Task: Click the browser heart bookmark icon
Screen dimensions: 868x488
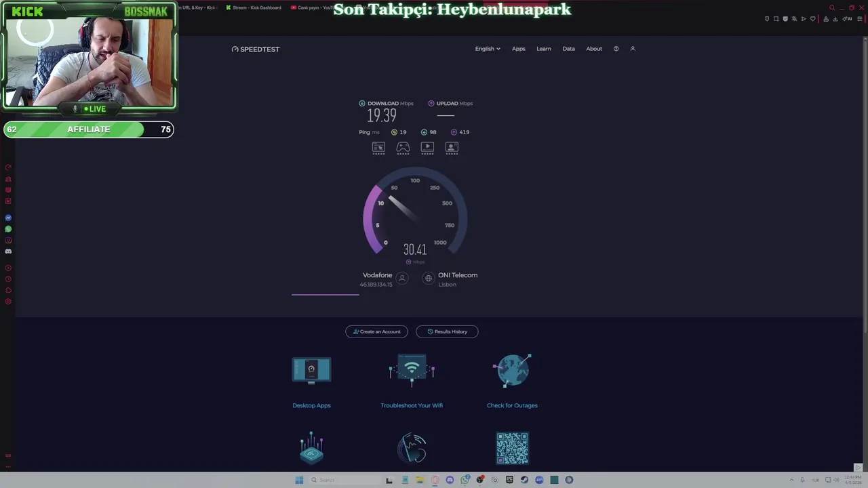Action: point(813,19)
